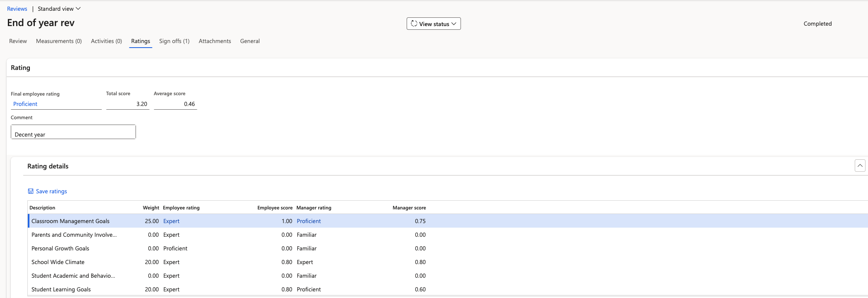Click the Save ratings disk icon
Screen dimensions: 868x298
pos(31,191)
